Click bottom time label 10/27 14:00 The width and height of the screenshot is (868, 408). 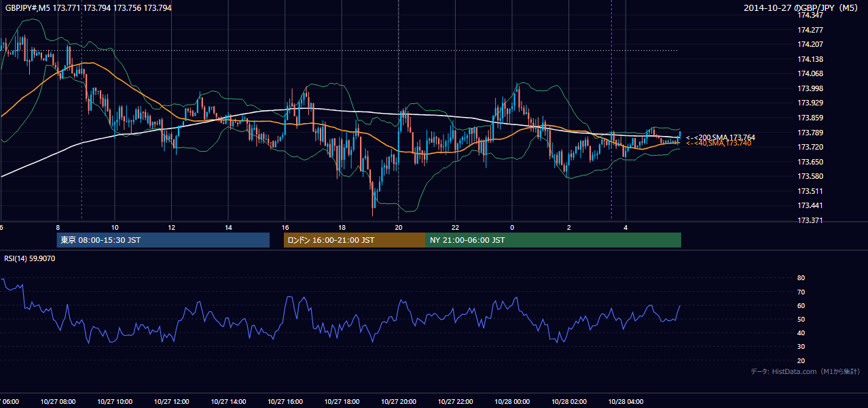tap(228, 401)
